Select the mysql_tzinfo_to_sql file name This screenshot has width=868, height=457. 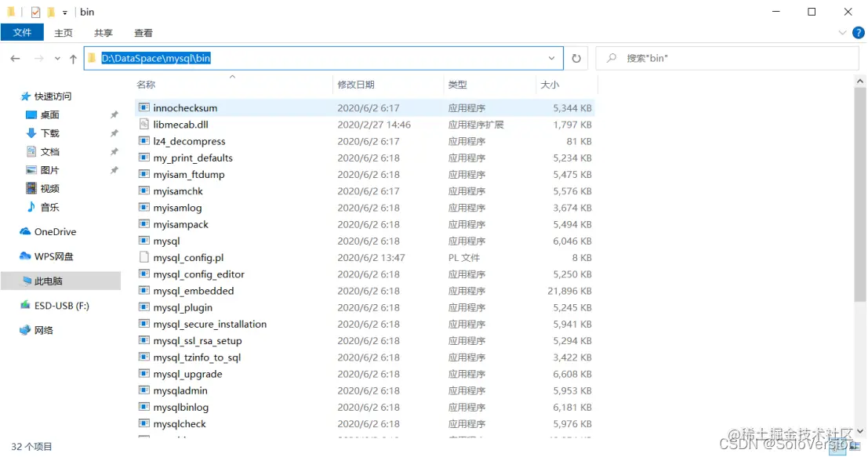coord(197,357)
